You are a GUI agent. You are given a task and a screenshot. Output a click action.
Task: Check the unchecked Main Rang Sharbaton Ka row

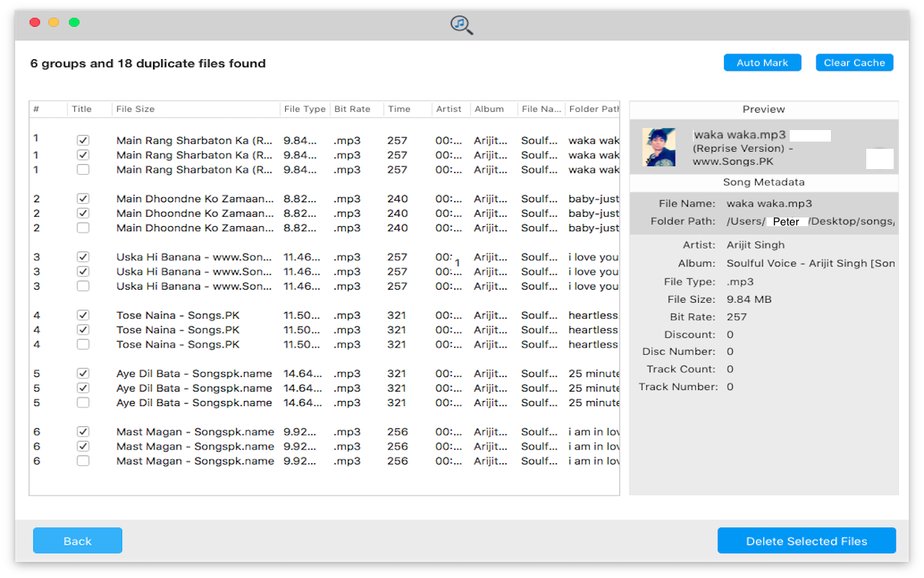tap(83, 170)
